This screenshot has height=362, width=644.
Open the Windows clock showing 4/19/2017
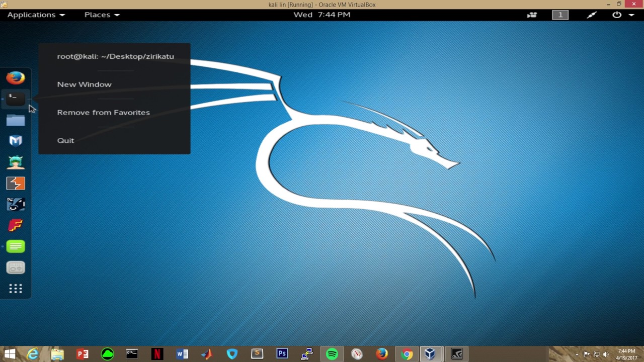click(626, 354)
